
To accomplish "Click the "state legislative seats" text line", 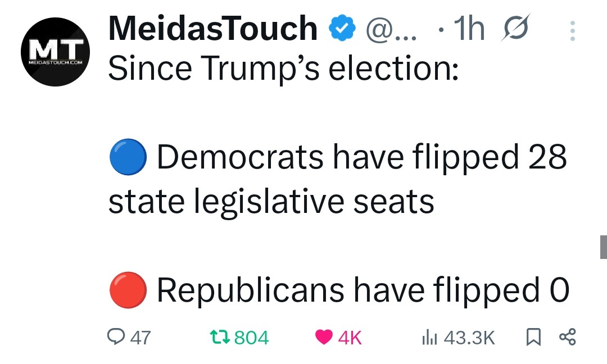I will 271,201.
